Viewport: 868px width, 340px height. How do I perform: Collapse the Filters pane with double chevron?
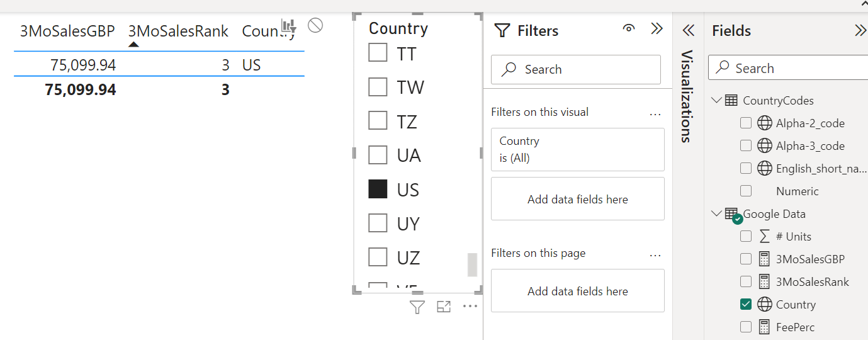point(657,28)
